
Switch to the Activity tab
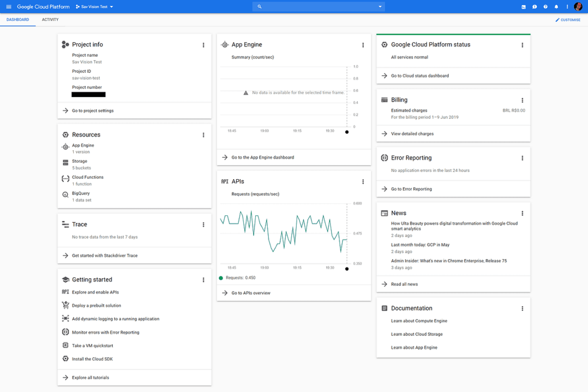point(50,20)
